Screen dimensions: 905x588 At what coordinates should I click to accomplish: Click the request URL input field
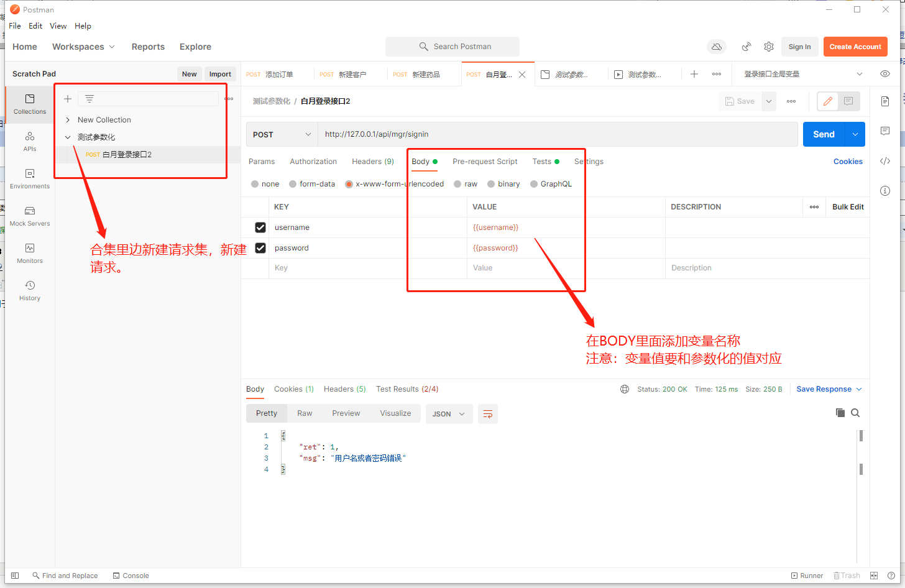pyautogui.click(x=558, y=134)
